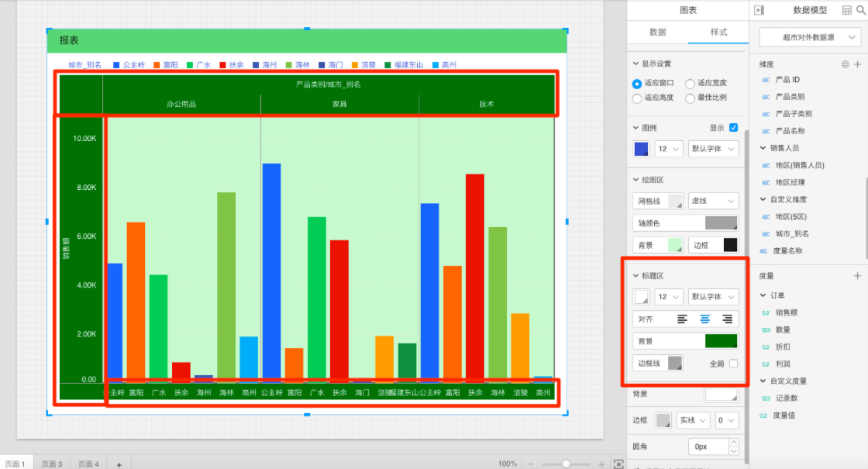The height and width of the screenshot is (469, 868).
Task: Enable the 全局 checkbox in 标题区
Action: pos(733,363)
